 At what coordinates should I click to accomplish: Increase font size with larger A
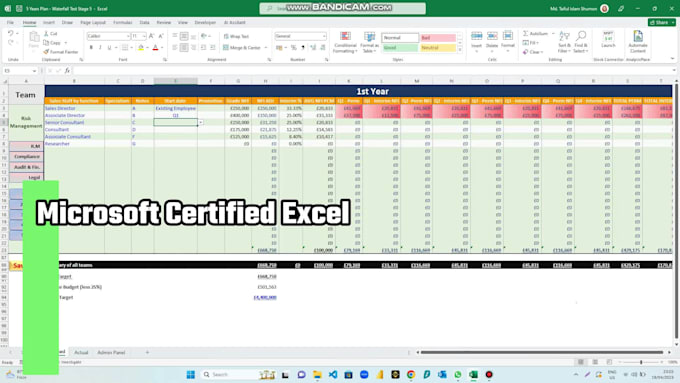point(151,36)
